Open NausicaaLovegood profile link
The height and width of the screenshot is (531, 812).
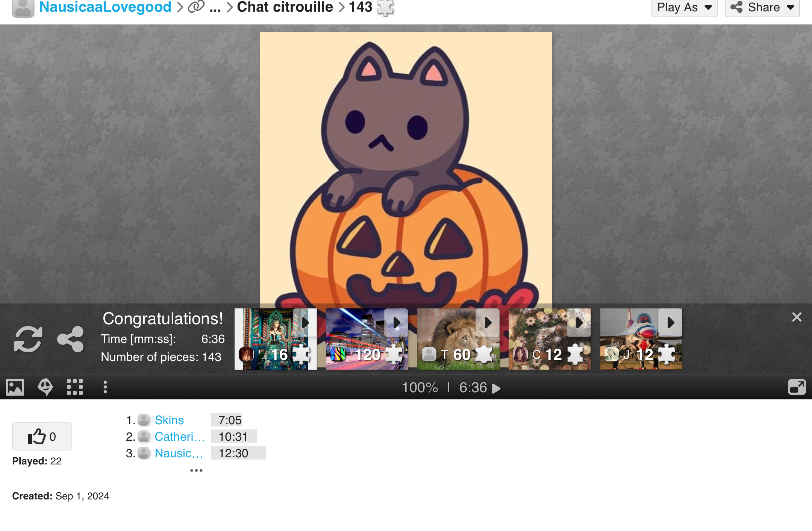[x=105, y=8]
